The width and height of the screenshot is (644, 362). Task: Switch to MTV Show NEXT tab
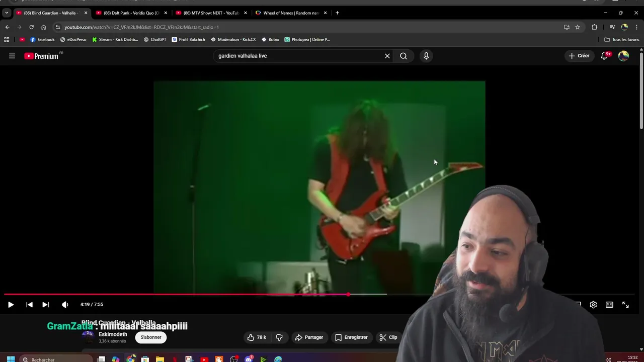pyautogui.click(x=211, y=13)
